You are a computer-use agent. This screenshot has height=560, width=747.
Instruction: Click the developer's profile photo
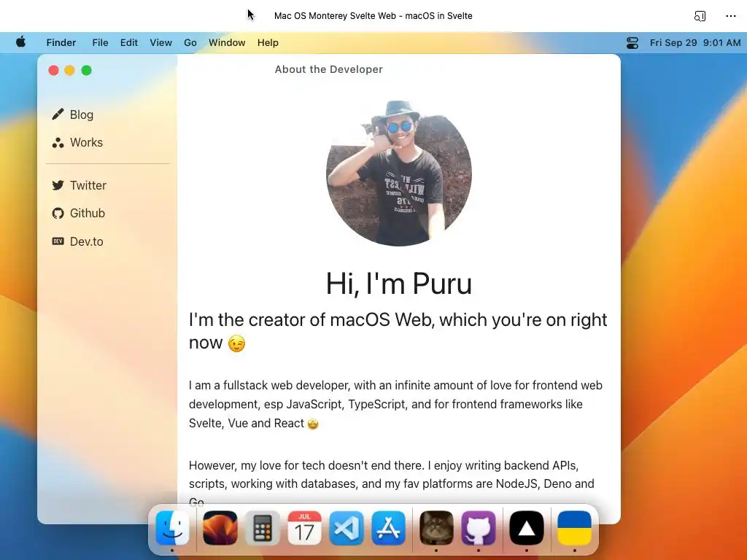[399, 174]
